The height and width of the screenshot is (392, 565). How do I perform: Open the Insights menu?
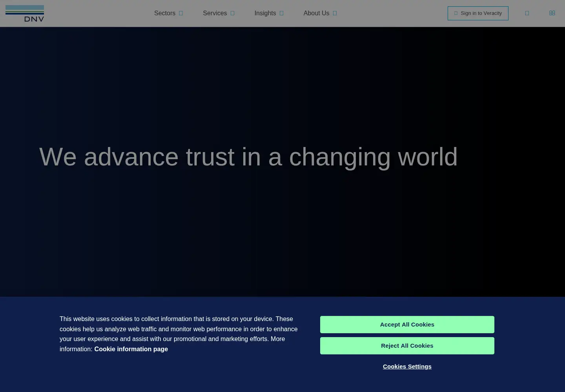269,13
